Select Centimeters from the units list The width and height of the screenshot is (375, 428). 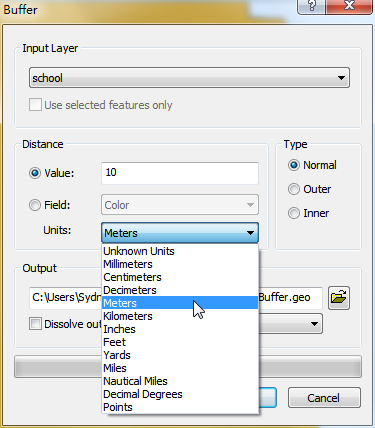click(x=180, y=277)
